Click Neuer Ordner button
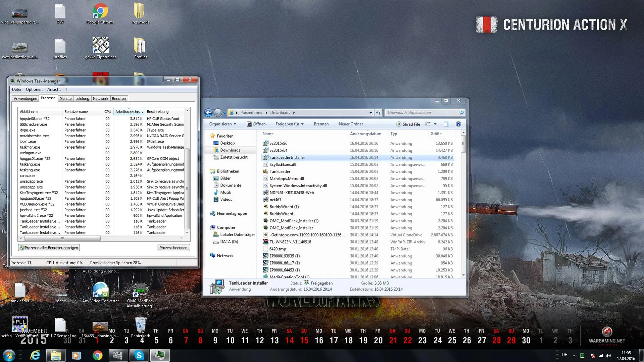 [351, 124]
